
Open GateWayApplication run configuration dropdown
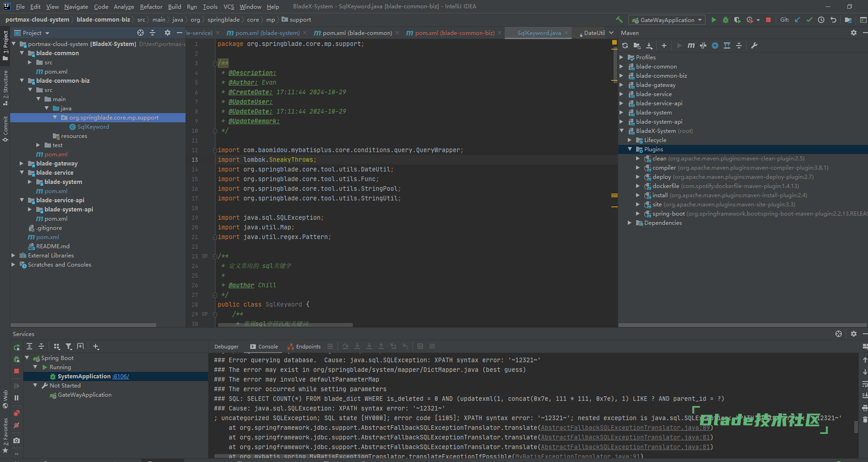(x=667, y=20)
